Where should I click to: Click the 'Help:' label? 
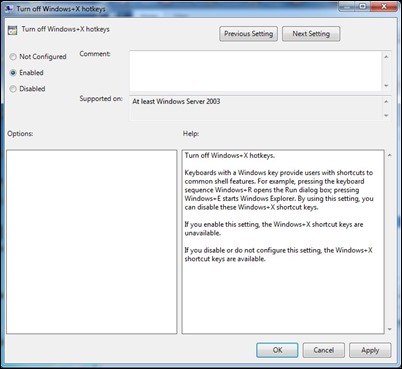[191, 134]
